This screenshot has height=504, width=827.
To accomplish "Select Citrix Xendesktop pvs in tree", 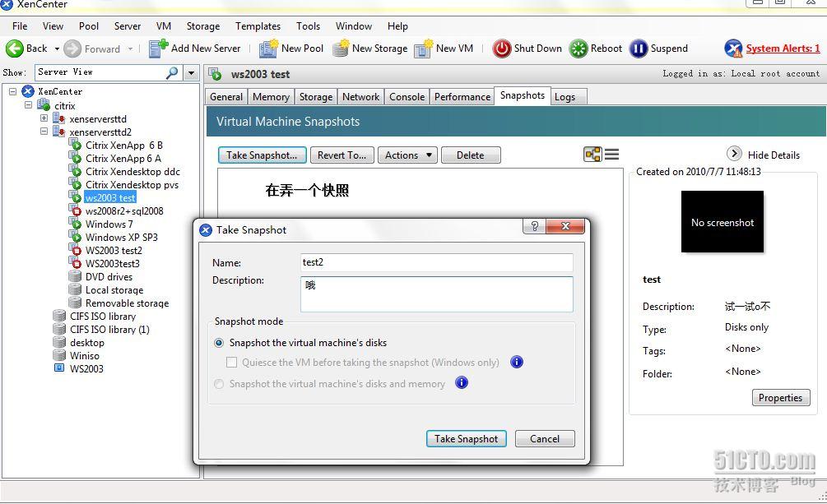I will coord(132,184).
